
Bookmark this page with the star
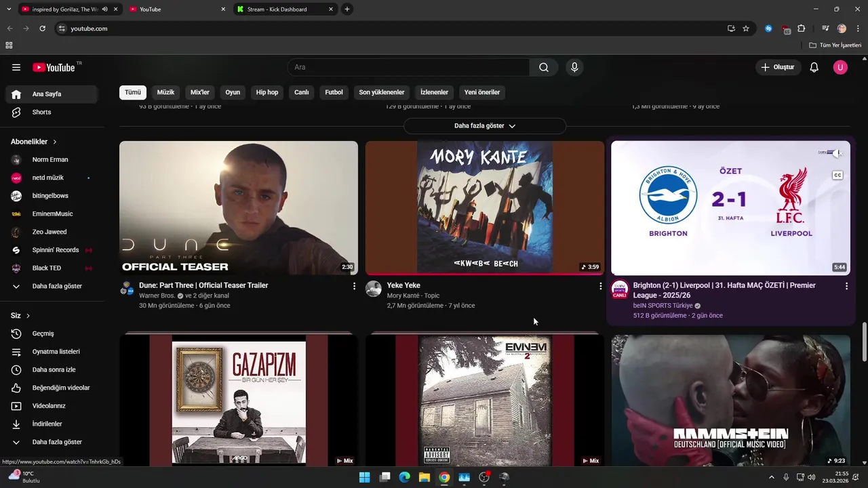click(746, 28)
